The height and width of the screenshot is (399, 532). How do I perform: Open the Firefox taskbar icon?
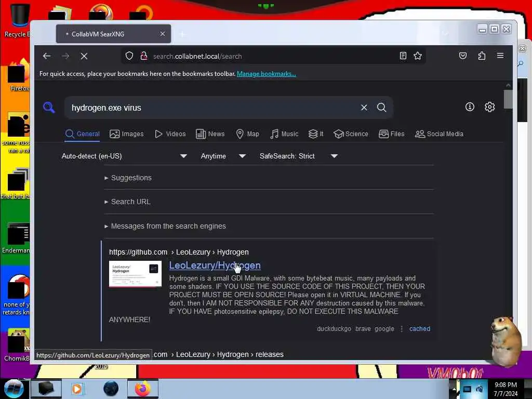point(143,389)
